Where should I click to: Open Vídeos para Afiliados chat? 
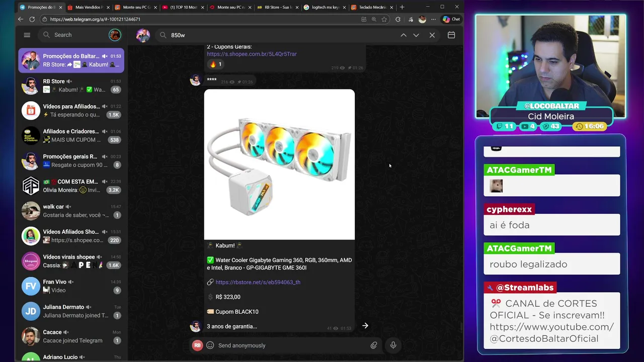[71, 111]
